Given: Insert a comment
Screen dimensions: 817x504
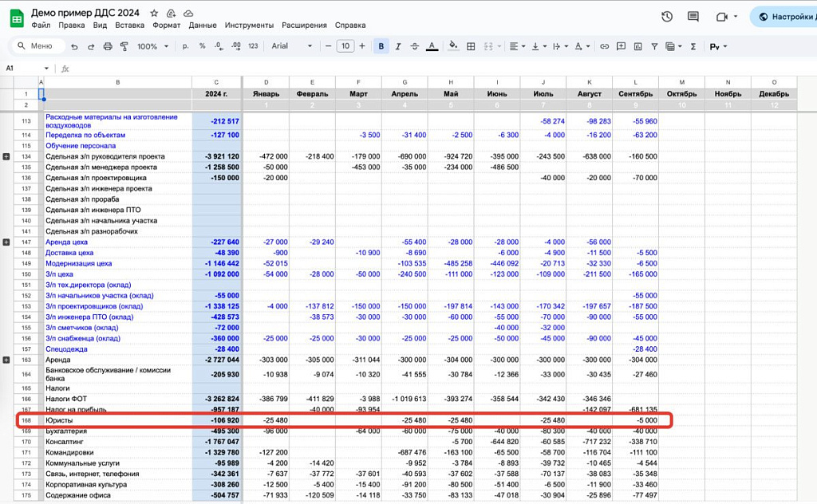Looking at the screenshot, I should coord(621,46).
